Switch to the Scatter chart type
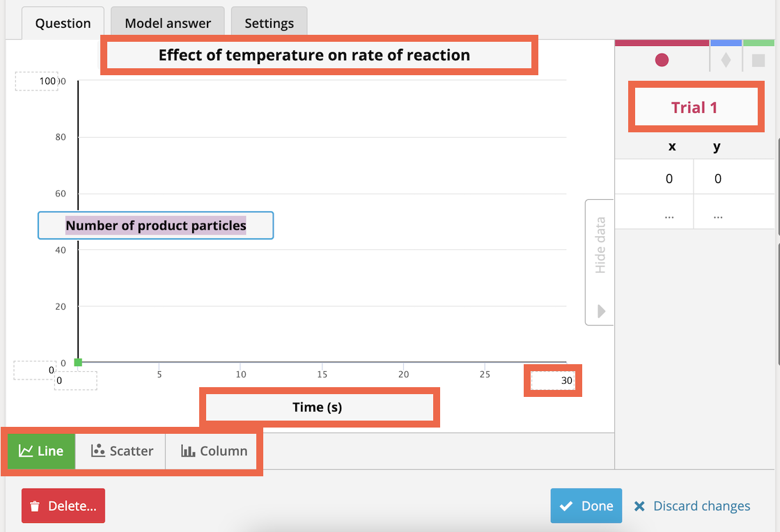This screenshot has width=780, height=532. tap(122, 451)
